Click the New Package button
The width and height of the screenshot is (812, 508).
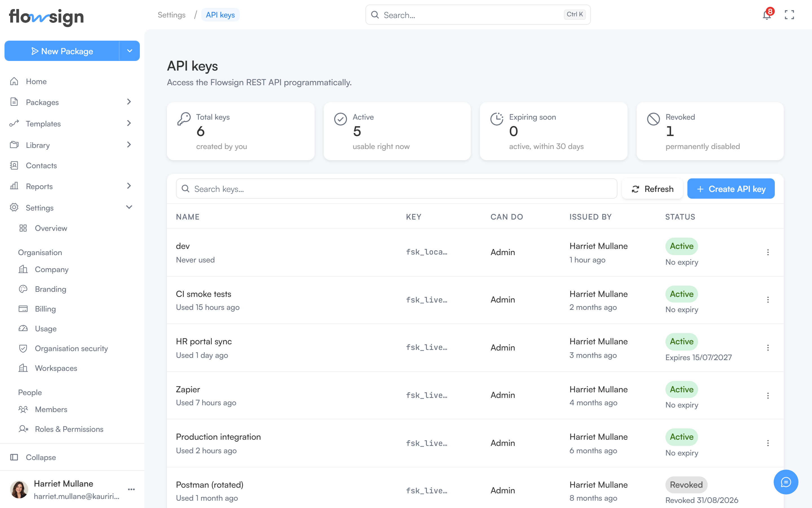pyautogui.click(x=62, y=51)
